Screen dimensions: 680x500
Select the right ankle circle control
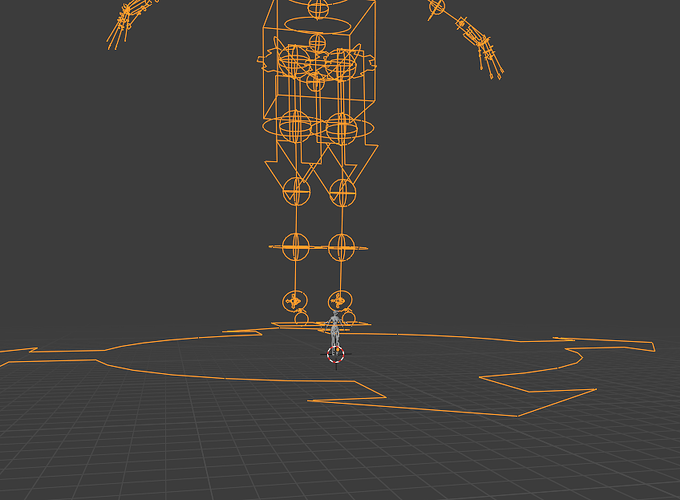click(x=340, y=300)
